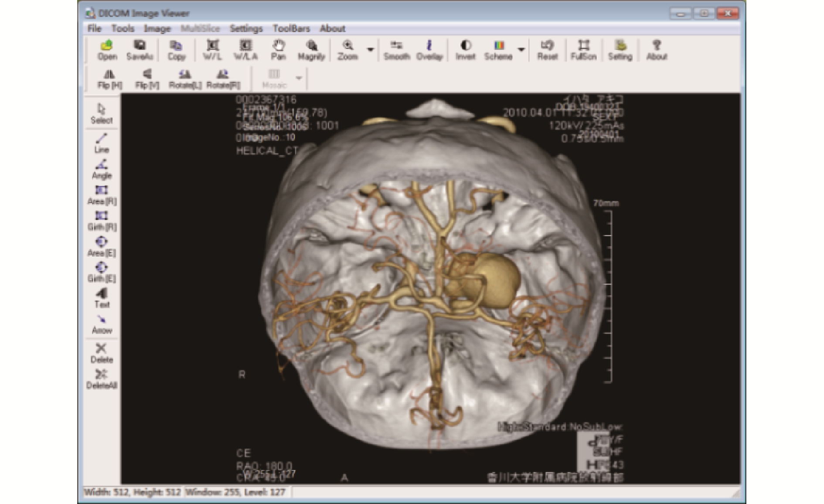Viewport: 824px width, 504px height.
Task: Select the Area[E] ellipse tool
Action: (x=101, y=246)
